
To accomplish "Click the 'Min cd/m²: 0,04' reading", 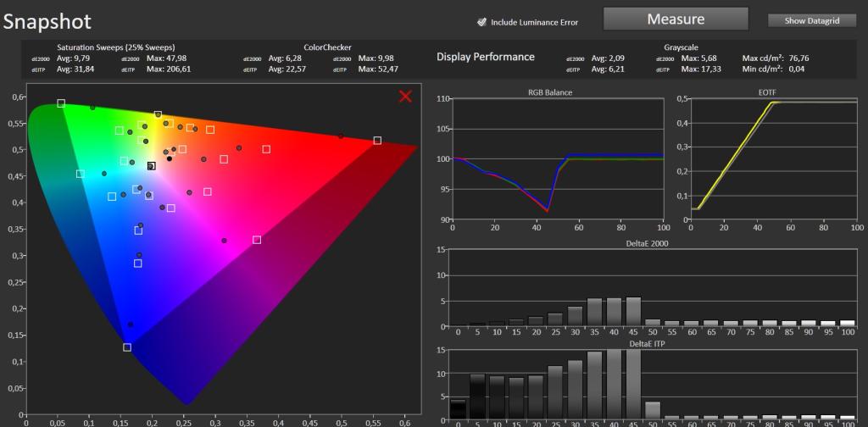I will [773, 69].
